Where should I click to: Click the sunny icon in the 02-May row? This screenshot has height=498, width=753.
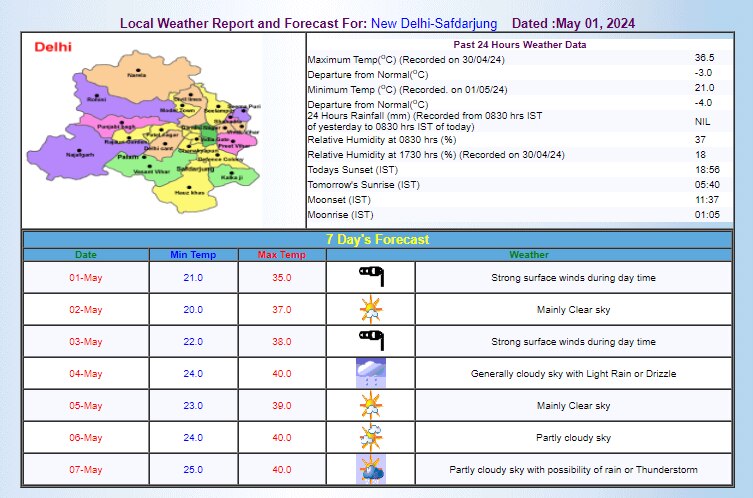371,310
